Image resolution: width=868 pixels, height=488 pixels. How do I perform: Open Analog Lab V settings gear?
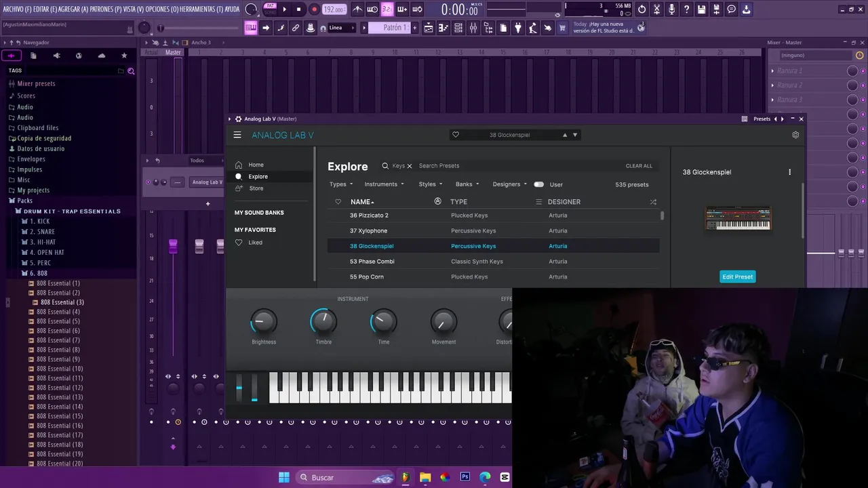(795, 135)
